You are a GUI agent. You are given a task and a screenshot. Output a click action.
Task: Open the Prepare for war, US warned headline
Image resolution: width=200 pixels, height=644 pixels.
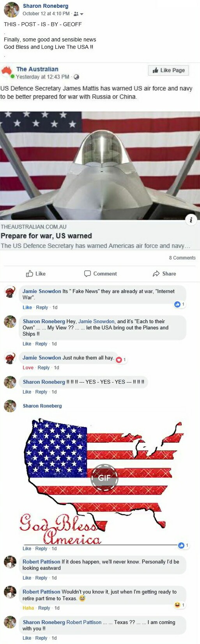46,236
